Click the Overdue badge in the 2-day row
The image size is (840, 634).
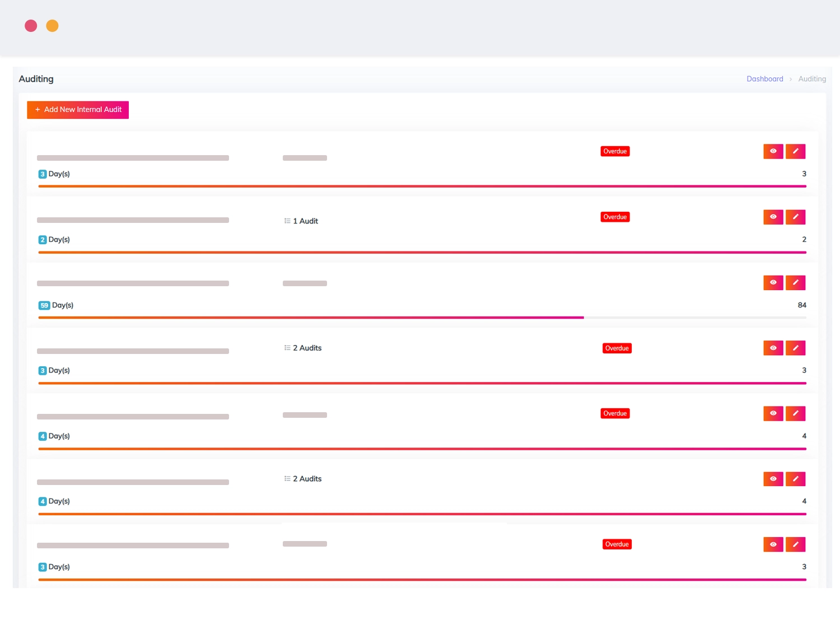click(x=615, y=217)
